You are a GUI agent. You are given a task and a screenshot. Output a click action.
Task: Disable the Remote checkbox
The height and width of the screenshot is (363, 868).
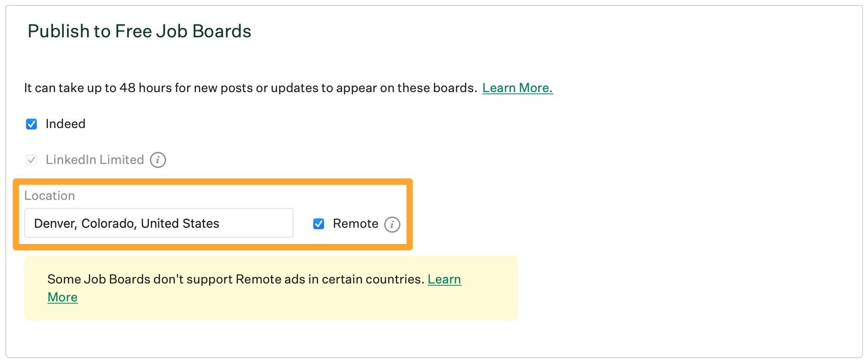(x=319, y=224)
